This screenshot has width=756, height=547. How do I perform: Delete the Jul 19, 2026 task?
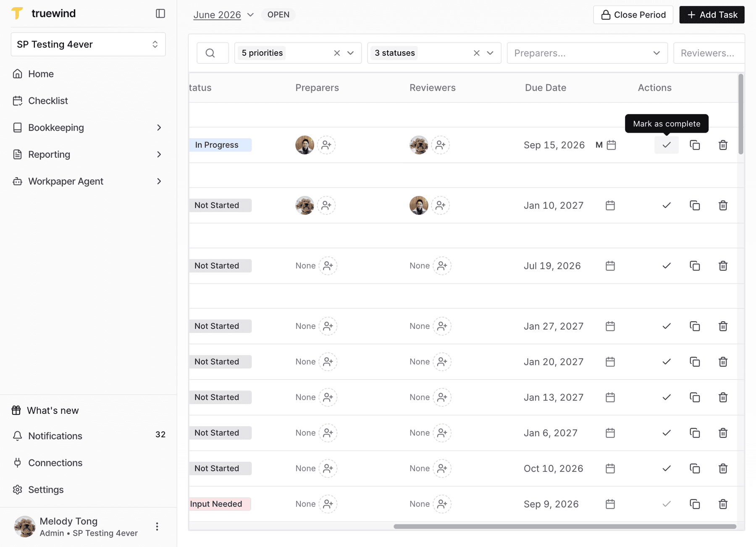tap(723, 266)
